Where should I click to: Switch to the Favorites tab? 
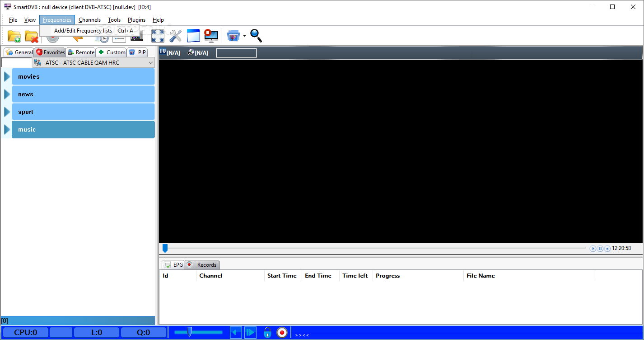coord(50,52)
